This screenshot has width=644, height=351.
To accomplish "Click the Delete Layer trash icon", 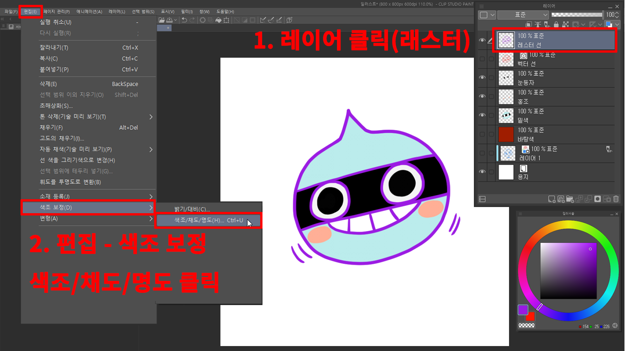I will pos(616,199).
